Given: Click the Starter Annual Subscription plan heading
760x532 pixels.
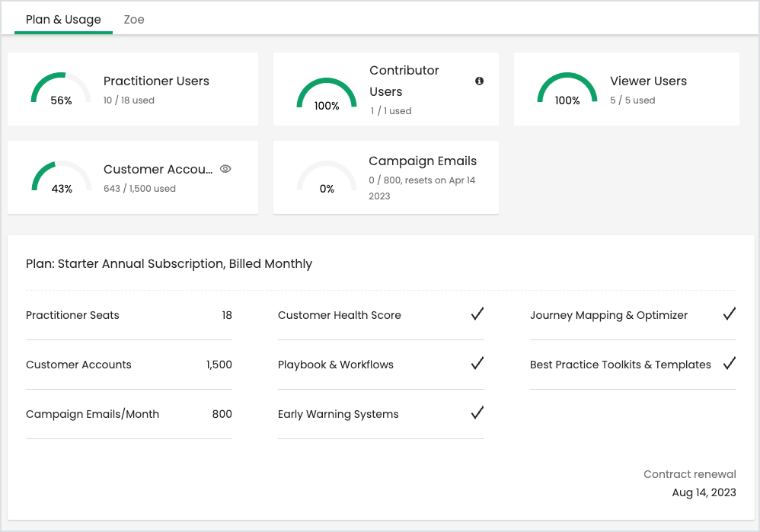Looking at the screenshot, I should [168, 263].
